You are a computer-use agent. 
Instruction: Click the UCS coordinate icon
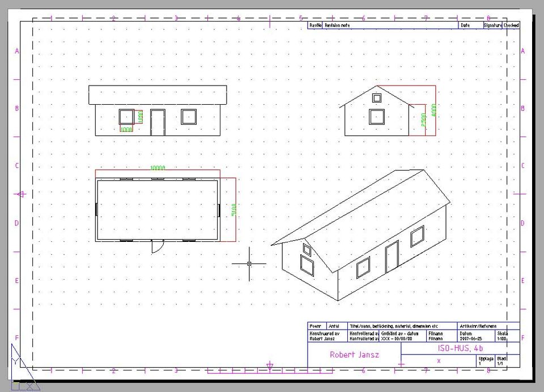[24, 368]
